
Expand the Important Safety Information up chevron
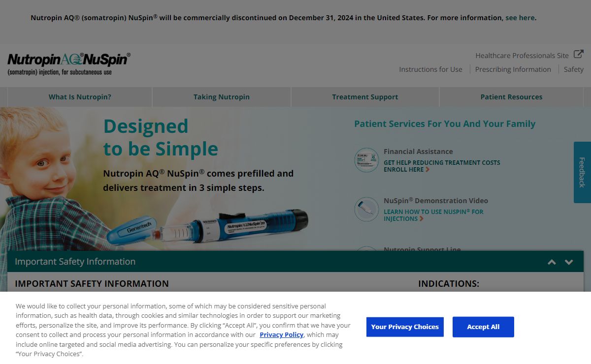552,262
